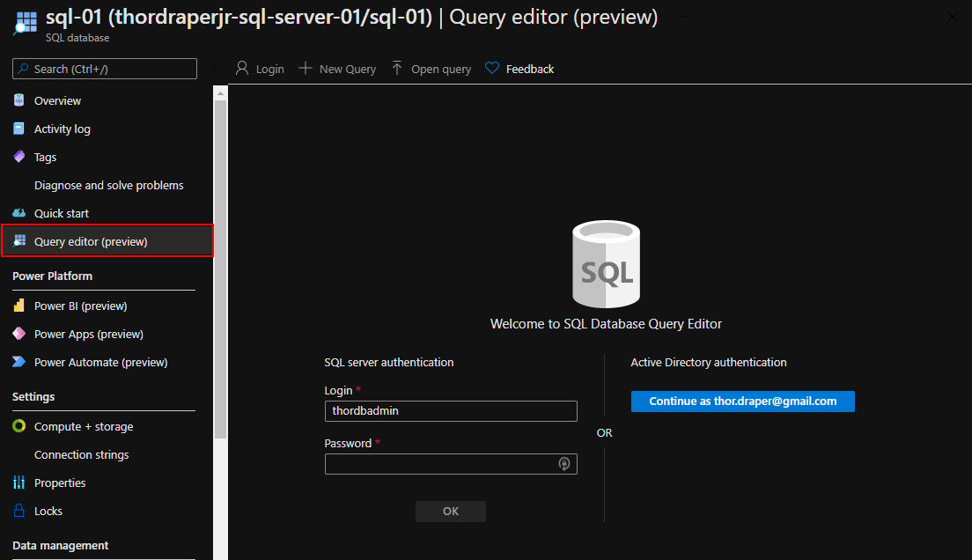Click the Activity log icon in sidebar

19,129
